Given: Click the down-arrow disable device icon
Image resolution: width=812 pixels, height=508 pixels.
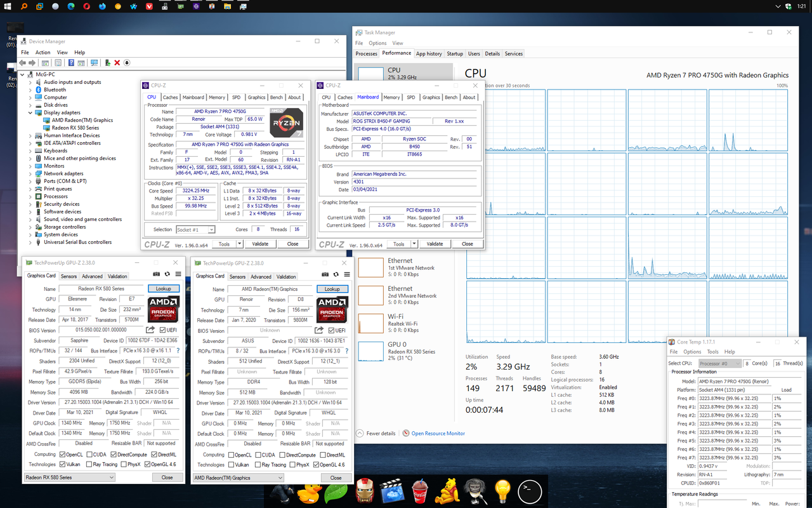Looking at the screenshot, I should point(126,63).
